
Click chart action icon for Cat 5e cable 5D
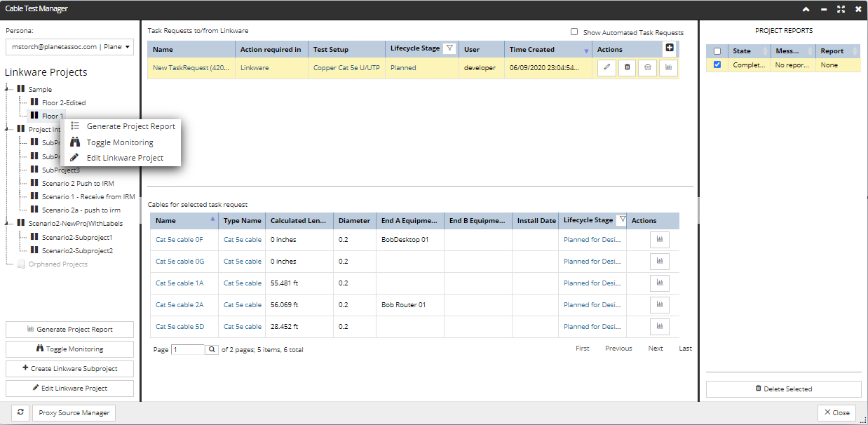pos(660,327)
